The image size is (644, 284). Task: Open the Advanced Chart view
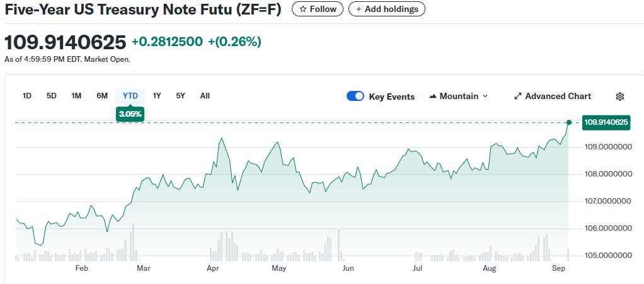553,97
